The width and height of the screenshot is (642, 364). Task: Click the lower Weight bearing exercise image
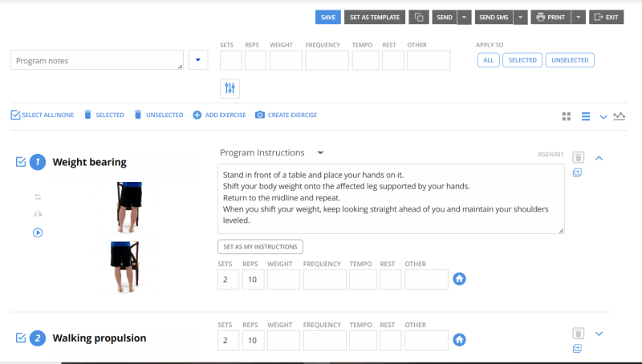(x=125, y=267)
